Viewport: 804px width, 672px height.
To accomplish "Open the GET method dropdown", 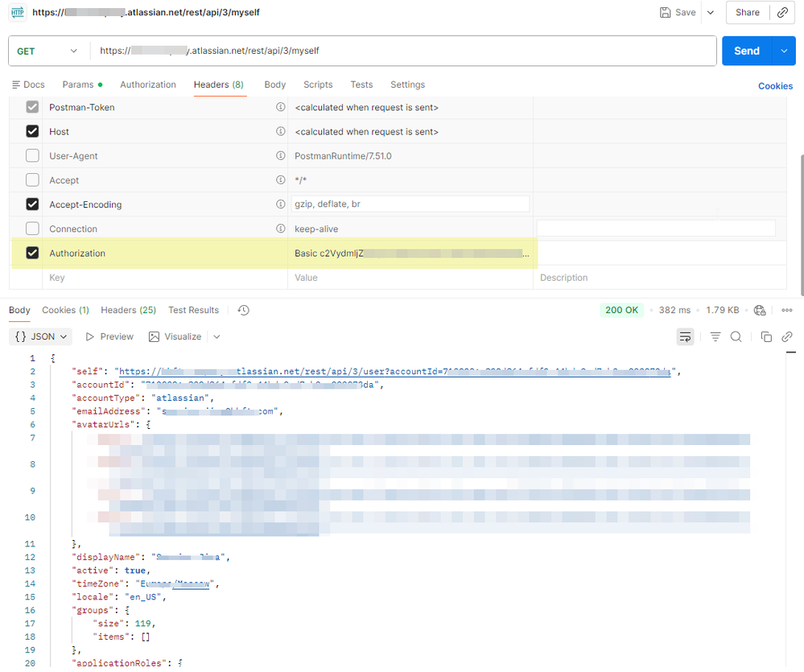I will click(x=47, y=51).
